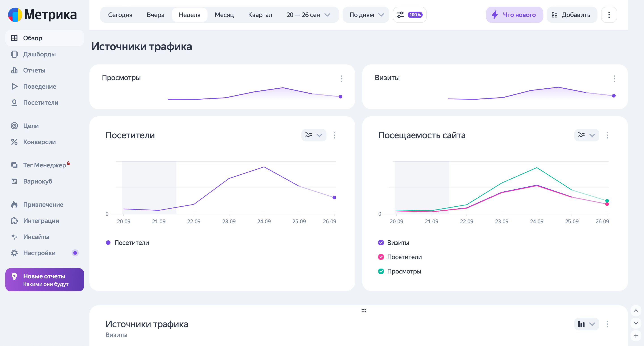Click the plus icon at bottom right

click(x=636, y=335)
